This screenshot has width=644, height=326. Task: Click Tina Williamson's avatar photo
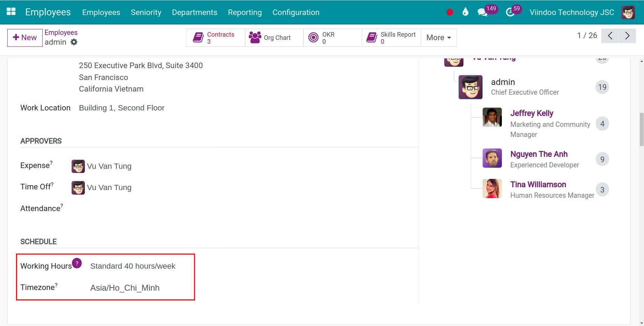492,189
